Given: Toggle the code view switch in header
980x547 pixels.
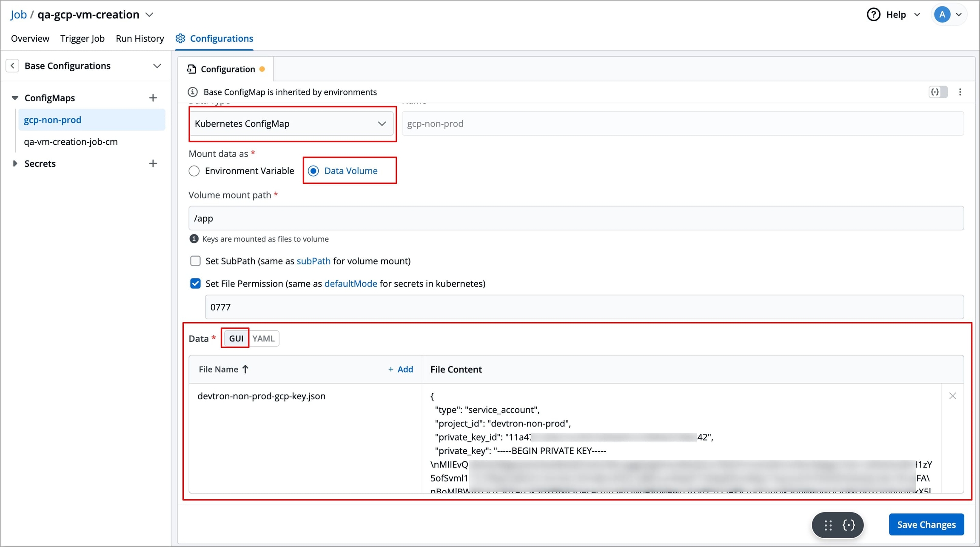Looking at the screenshot, I should point(938,92).
